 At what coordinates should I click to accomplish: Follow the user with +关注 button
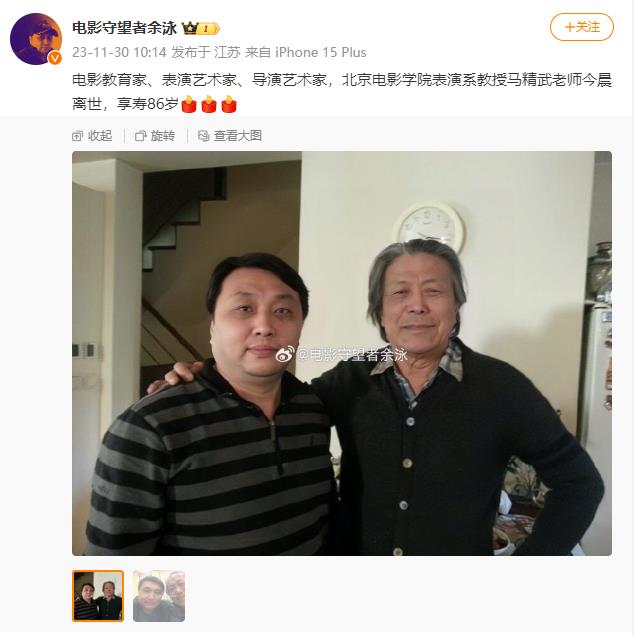(582, 27)
